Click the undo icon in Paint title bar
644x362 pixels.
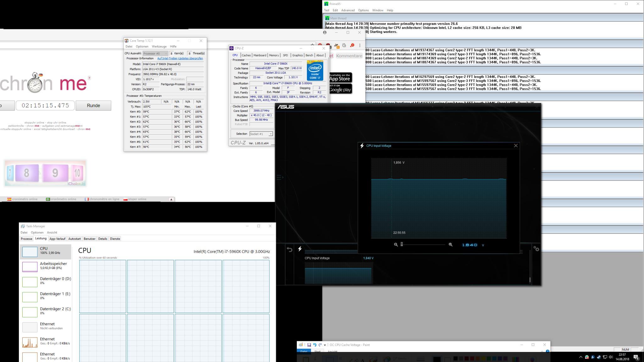coord(314,345)
